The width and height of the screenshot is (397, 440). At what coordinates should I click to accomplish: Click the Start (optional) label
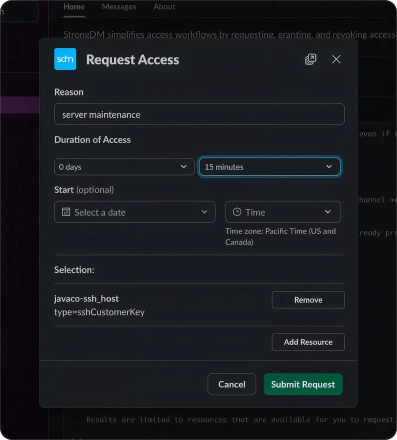tap(84, 190)
